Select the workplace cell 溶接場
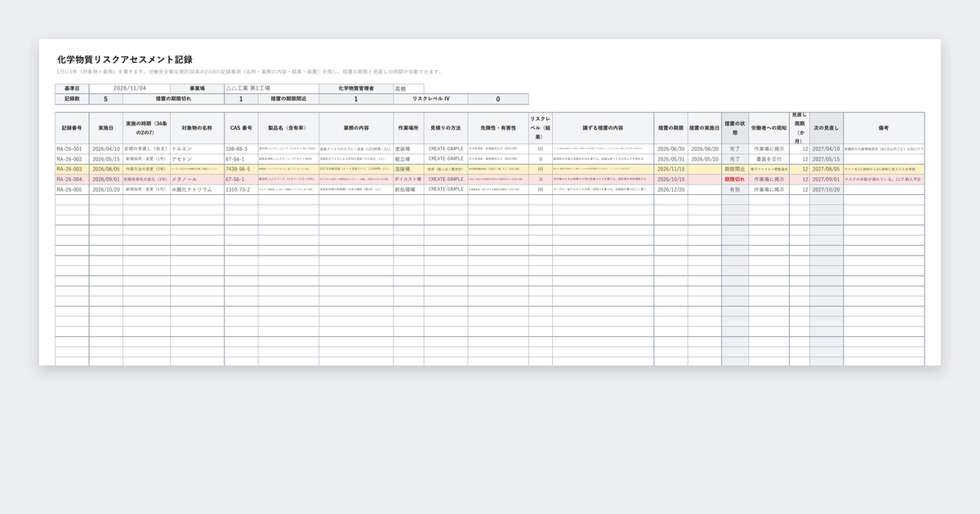Viewport: 980px width, 514px height. coord(408,169)
